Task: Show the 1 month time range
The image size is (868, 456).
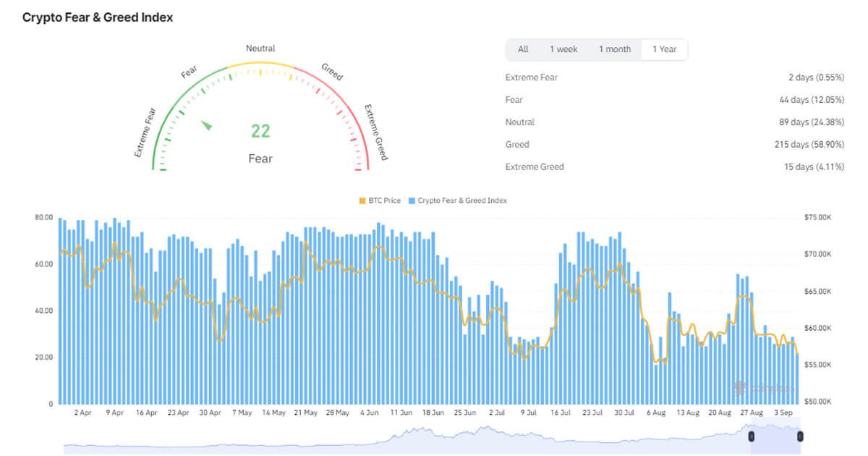Action: [614, 49]
